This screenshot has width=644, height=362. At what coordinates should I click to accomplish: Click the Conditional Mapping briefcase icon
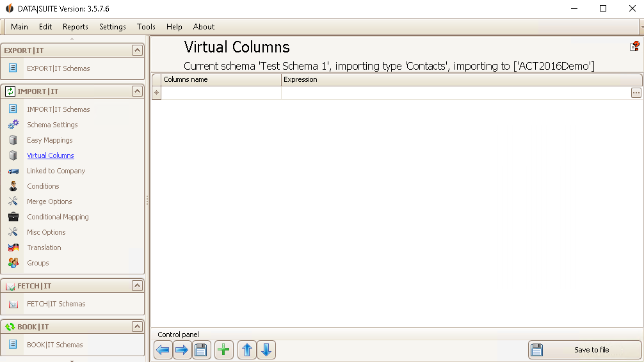[x=13, y=217]
